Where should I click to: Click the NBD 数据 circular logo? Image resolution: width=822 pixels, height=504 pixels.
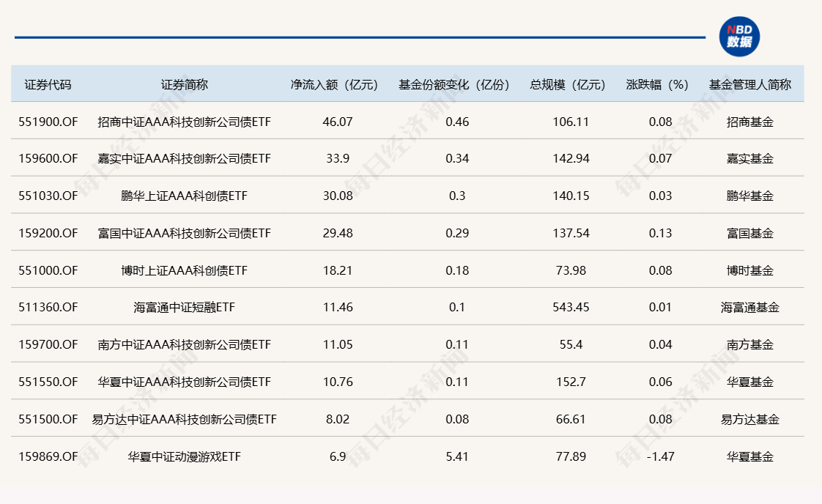point(741,33)
